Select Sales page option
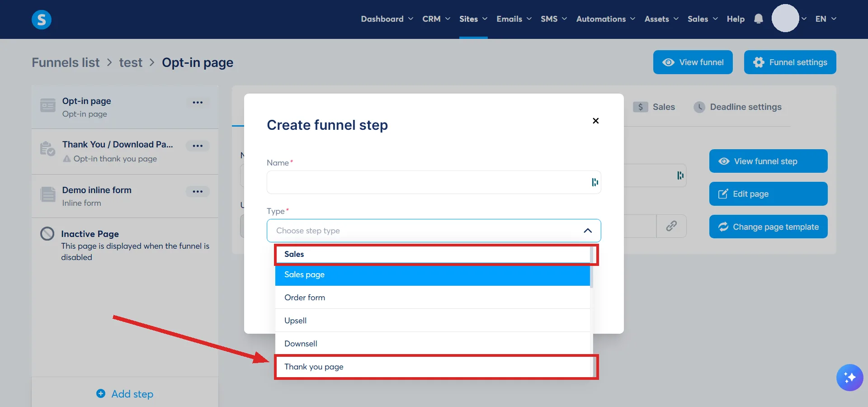This screenshot has height=407, width=868. (433, 274)
